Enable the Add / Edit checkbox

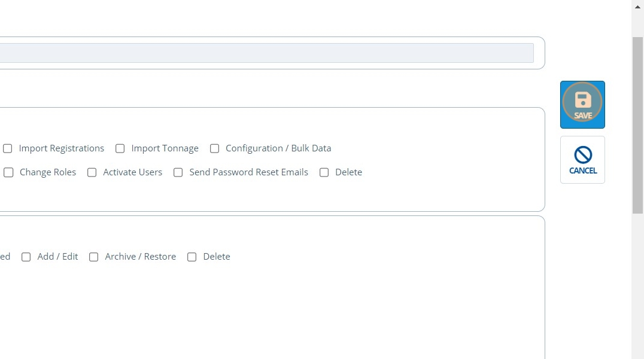point(26,257)
